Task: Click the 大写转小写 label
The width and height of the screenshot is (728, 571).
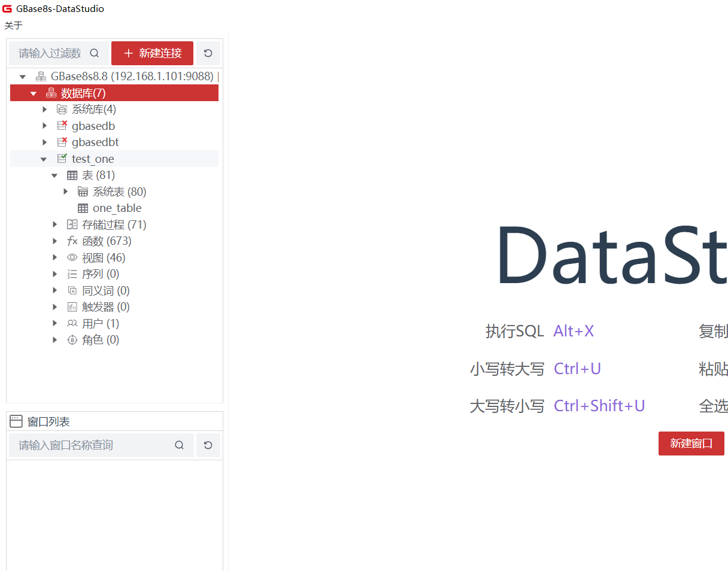Action: pyautogui.click(x=507, y=406)
